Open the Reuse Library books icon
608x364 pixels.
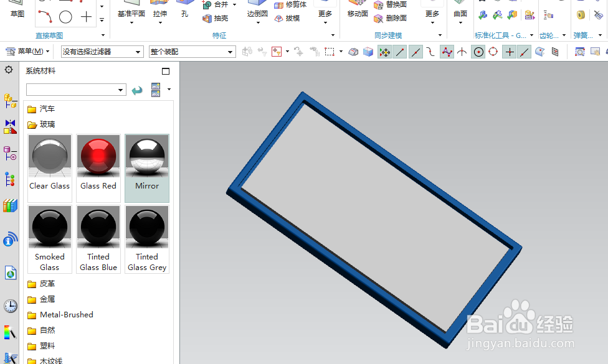tap(10, 205)
